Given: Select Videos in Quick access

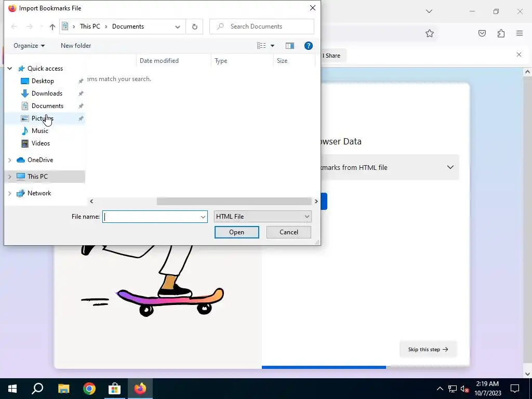Looking at the screenshot, I should pyautogui.click(x=41, y=143).
